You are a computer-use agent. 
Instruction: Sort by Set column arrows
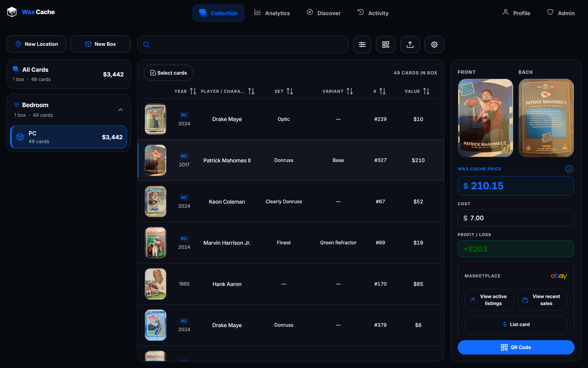(290, 91)
